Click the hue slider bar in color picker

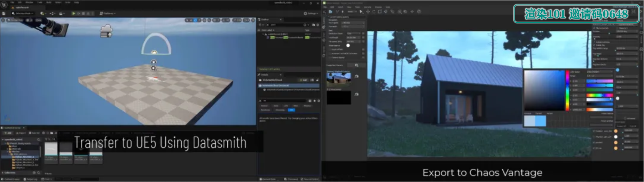point(567,90)
